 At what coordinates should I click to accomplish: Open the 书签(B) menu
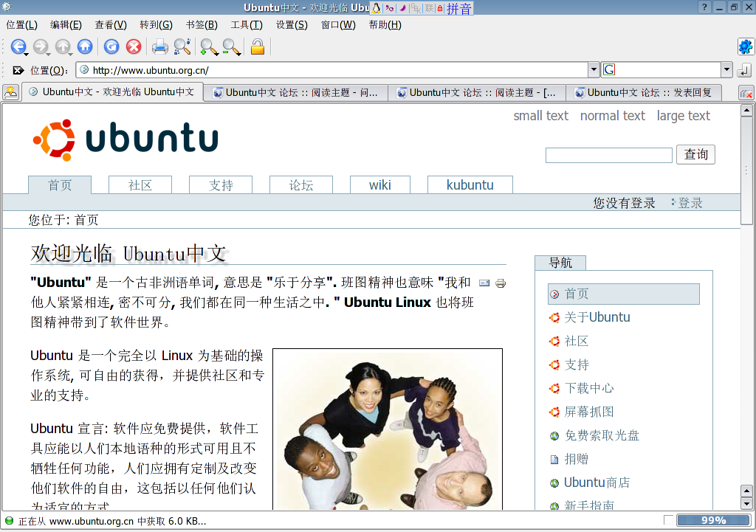point(202,25)
